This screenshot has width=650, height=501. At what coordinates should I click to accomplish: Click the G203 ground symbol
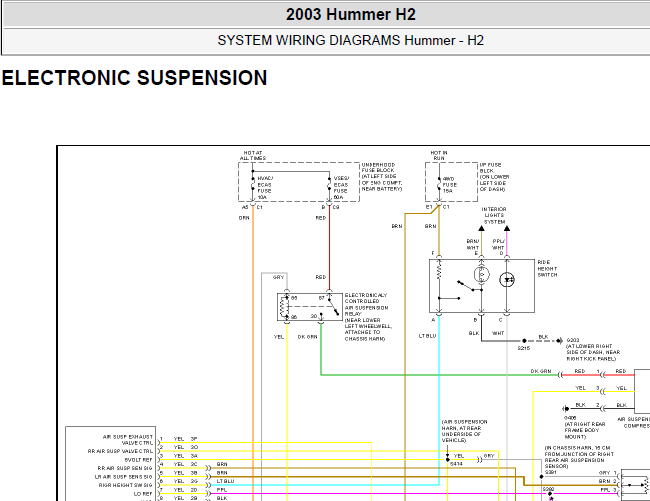[560, 341]
